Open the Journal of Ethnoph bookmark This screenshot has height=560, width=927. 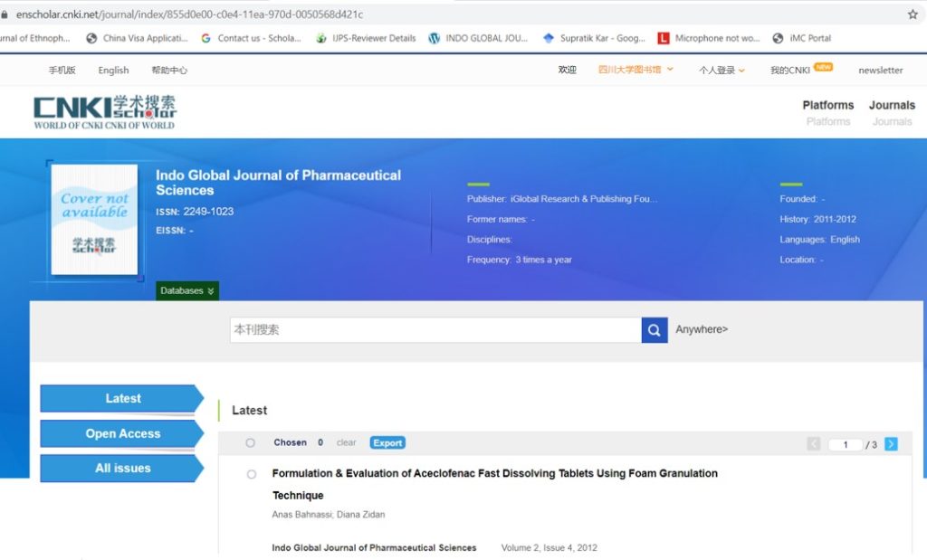click(x=35, y=38)
